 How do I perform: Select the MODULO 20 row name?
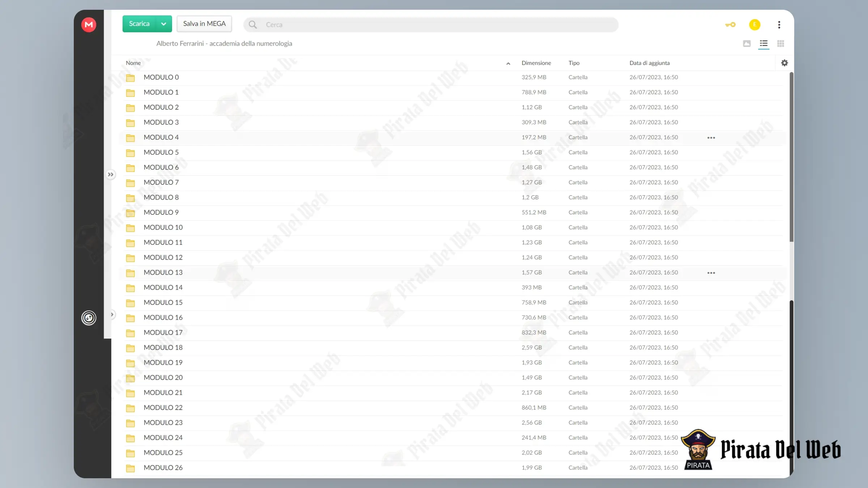163,377
